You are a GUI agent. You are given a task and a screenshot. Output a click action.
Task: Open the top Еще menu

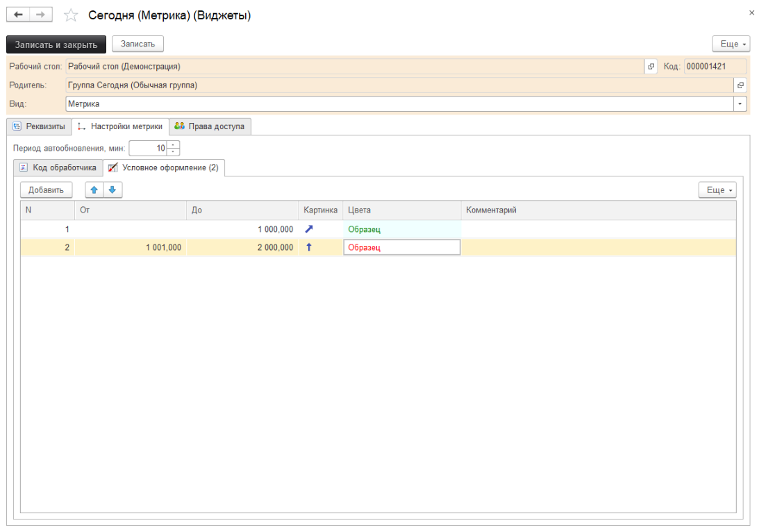(x=731, y=44)
